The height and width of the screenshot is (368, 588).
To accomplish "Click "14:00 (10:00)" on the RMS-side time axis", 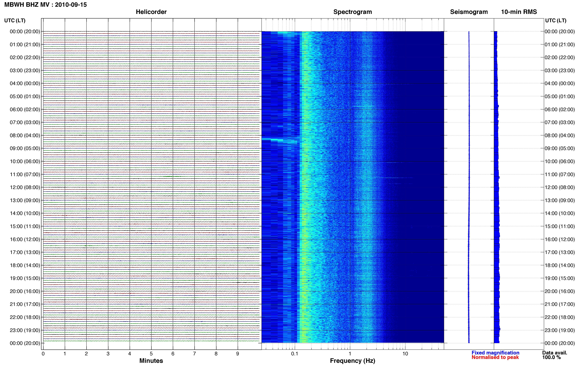I will 560,213.
